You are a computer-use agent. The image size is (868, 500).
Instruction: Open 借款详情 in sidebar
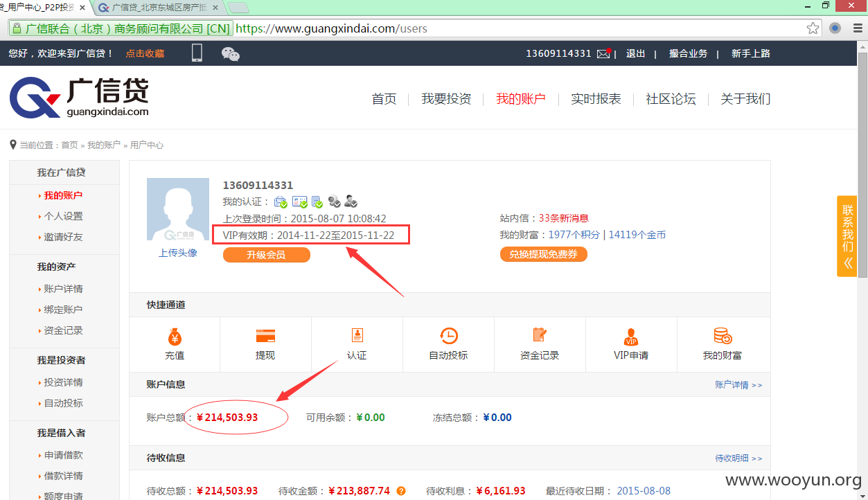tap(63, 476)
